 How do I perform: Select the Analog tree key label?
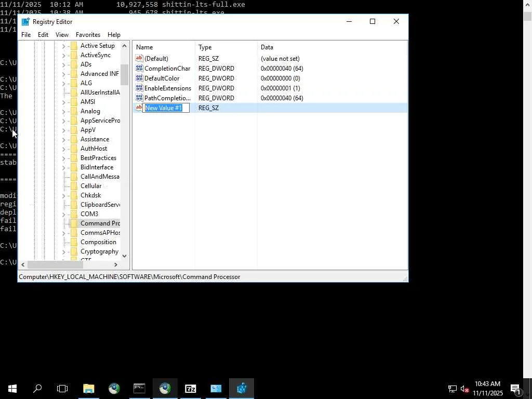tap(90, 111)
